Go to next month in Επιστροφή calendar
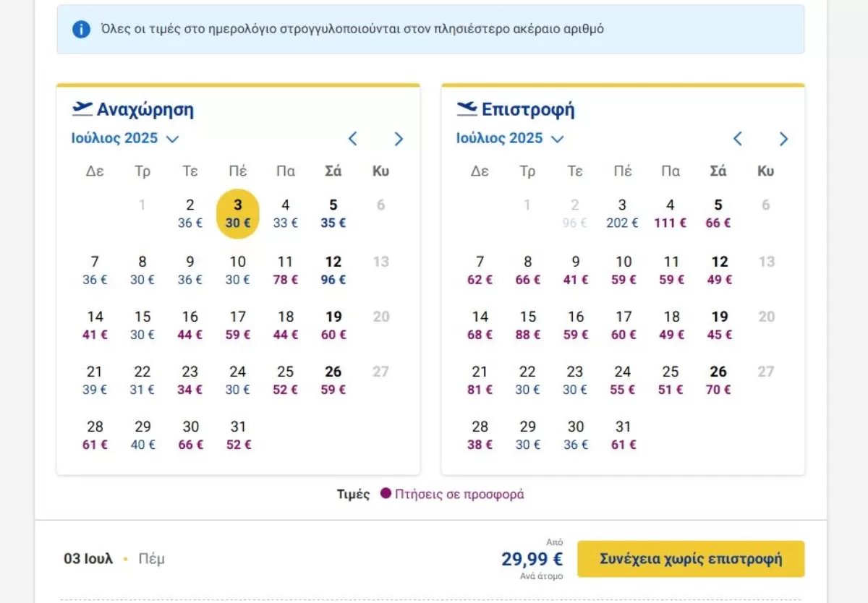Image resolution: width=868 pixels, height=603 pixels. pyautogui.click(x=783, y=139)
